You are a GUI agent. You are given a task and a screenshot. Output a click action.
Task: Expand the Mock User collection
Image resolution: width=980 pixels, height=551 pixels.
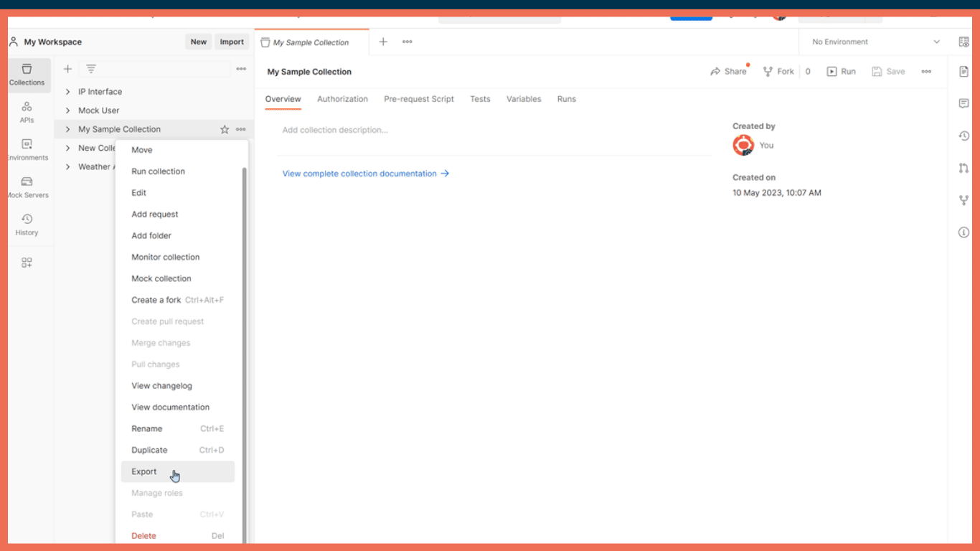tap(67, 110)
